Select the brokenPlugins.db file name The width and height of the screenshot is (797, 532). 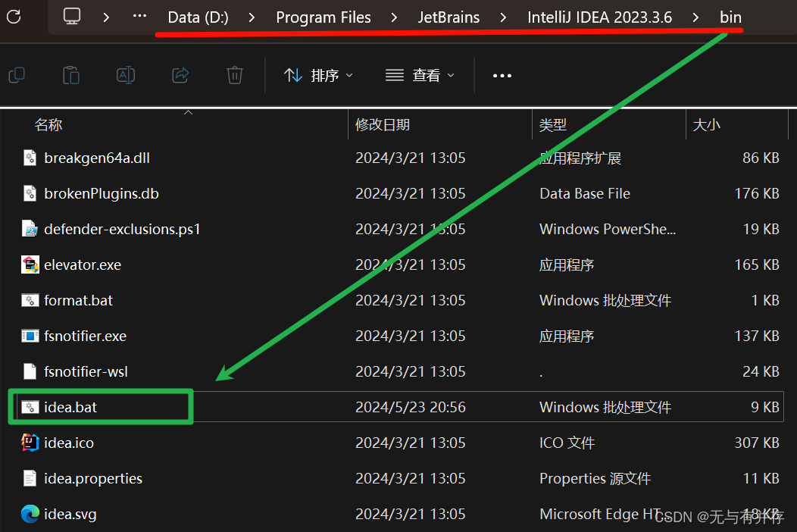[102, 193]
